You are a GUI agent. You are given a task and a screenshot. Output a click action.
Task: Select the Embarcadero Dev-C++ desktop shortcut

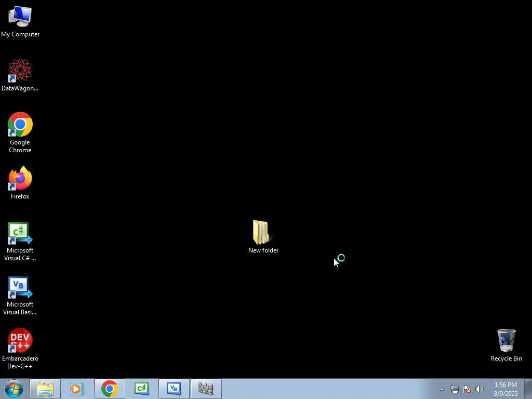[x=20, y=349]
